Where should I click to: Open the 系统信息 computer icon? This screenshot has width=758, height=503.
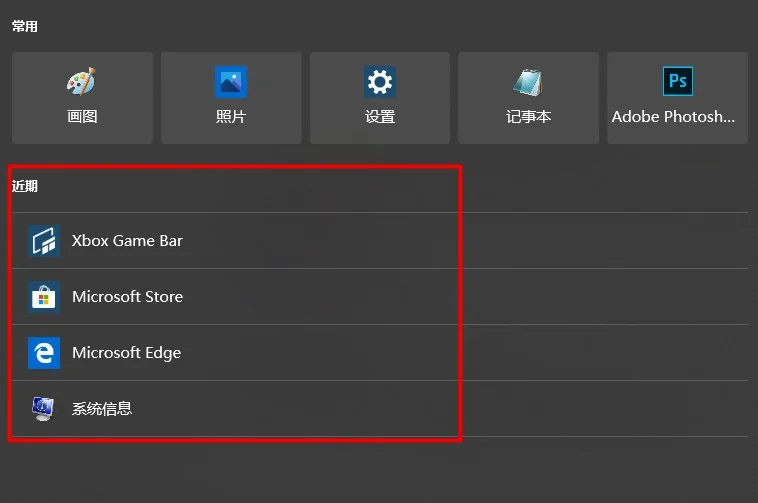click(x=43, y=409)
